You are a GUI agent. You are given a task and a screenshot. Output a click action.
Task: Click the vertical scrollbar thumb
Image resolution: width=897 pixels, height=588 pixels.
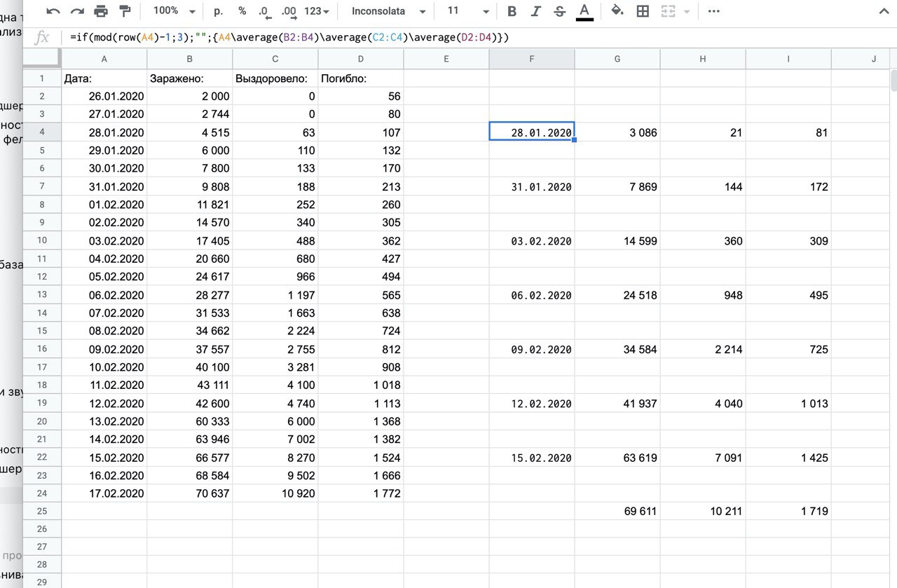click(x=893, y=81)
